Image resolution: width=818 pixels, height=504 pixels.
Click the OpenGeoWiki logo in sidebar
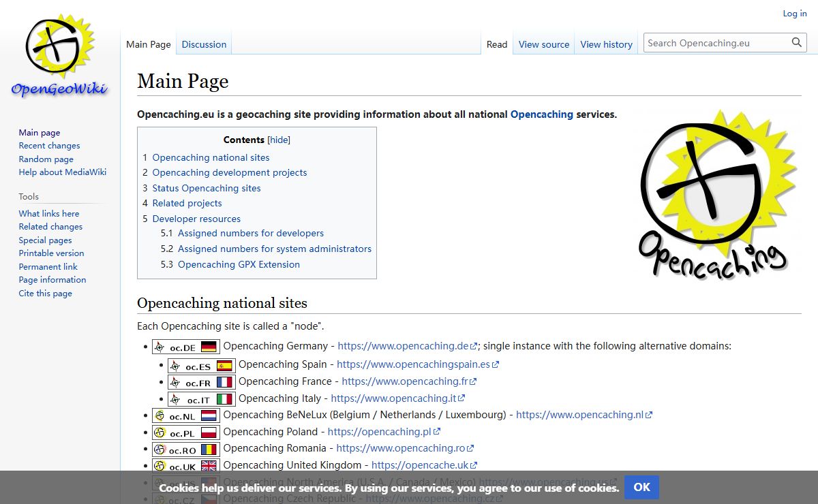59,56
